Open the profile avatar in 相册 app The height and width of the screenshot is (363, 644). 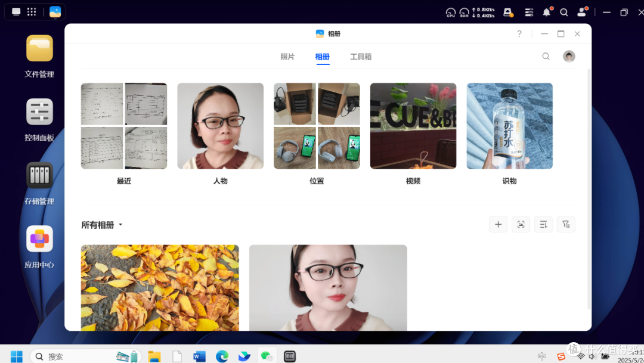[569, 56]
